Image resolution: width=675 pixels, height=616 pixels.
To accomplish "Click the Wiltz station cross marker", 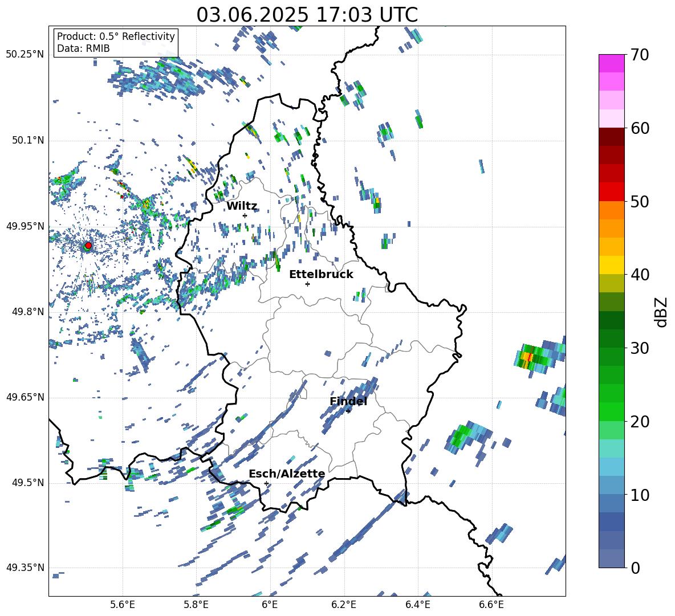I will (x=245, y=215).
